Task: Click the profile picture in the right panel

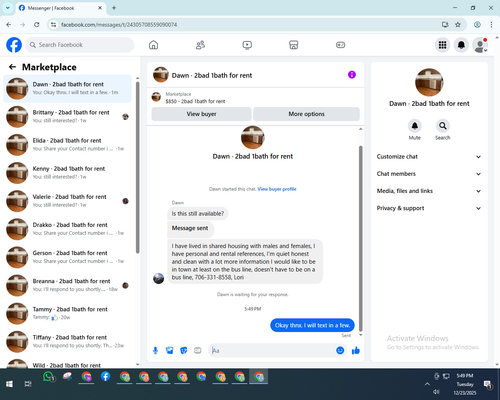Action: [429, 82]
